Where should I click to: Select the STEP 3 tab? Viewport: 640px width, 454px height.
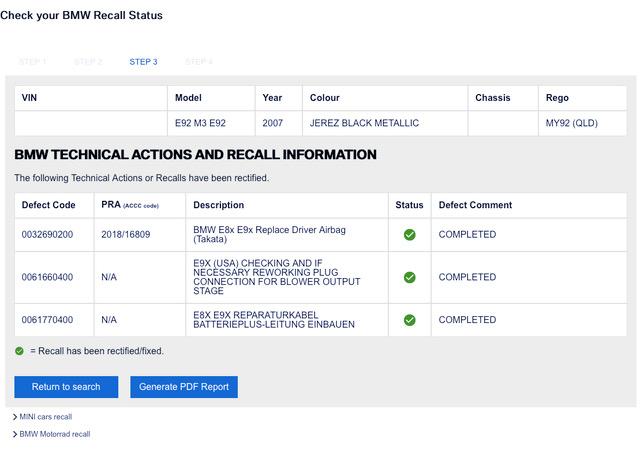[x=143, y=62]
